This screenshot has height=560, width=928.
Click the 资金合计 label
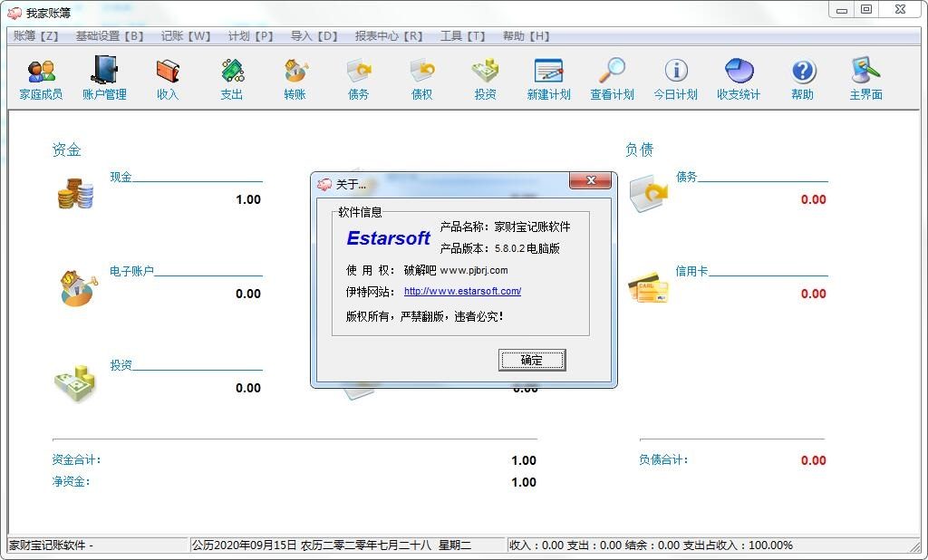point(76,460)
